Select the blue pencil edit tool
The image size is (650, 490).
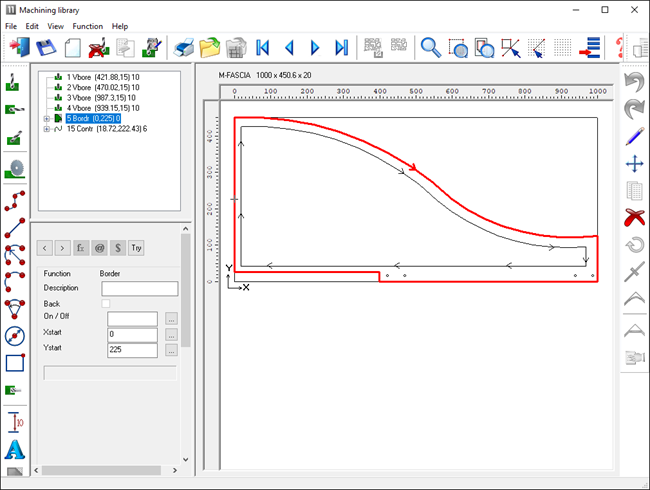[x=633, y=136]
